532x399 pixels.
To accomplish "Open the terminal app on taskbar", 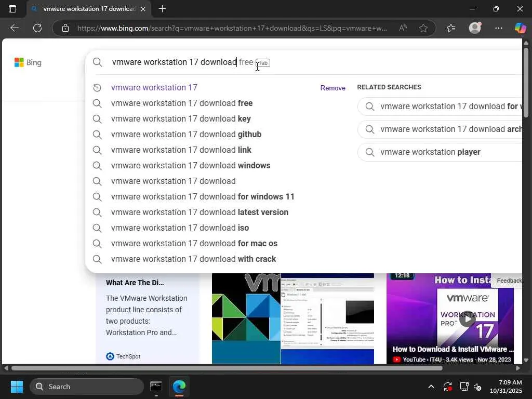I will pyautogui.click(x=156, y=387).
